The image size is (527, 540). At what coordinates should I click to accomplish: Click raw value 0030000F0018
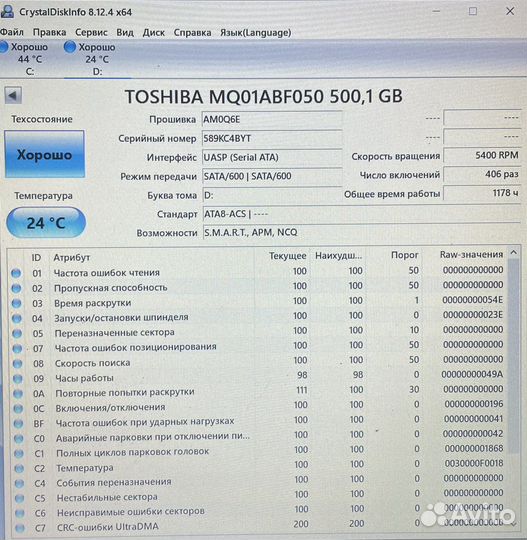474,464
